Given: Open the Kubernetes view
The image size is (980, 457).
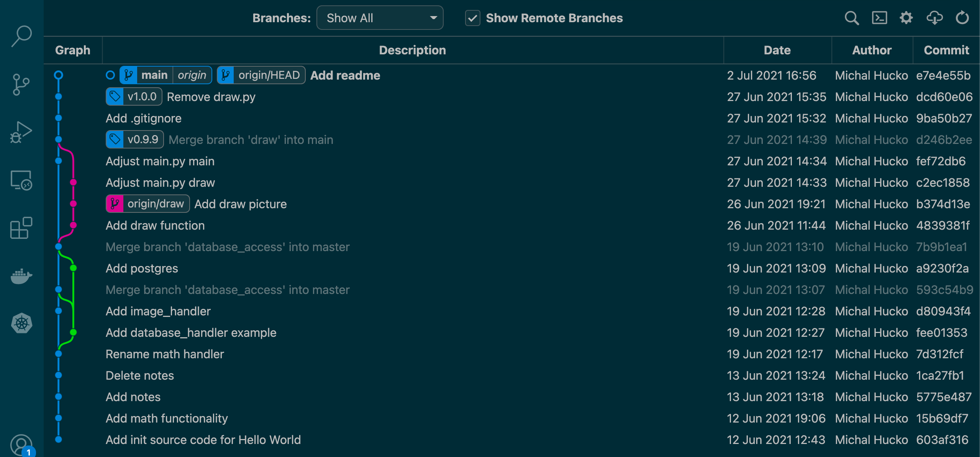Looking at the screenshot, I should (21, 324).
